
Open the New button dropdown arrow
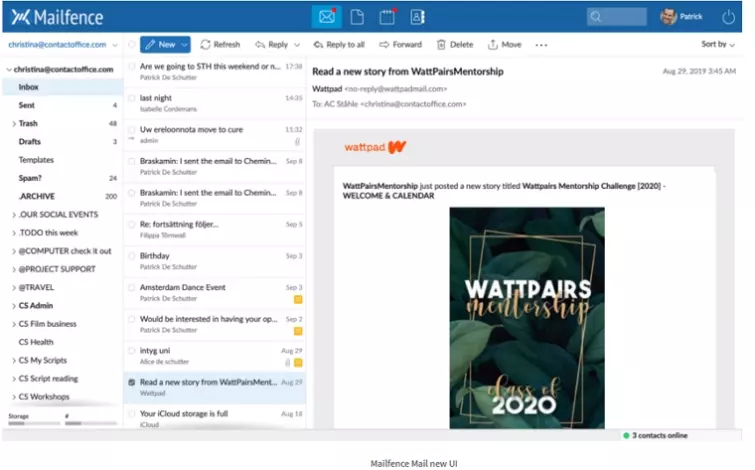point(184,45)
